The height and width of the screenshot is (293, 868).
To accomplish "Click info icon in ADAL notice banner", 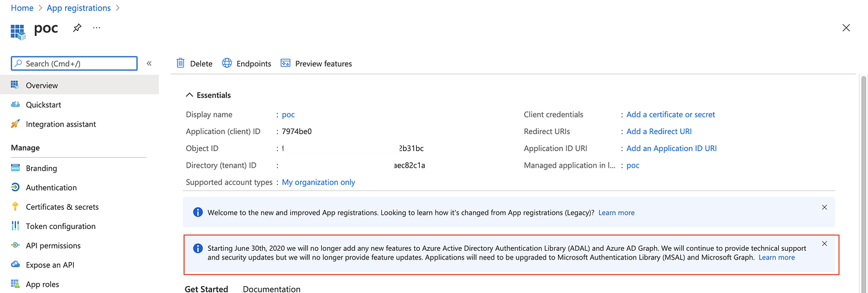I will 198,248.
